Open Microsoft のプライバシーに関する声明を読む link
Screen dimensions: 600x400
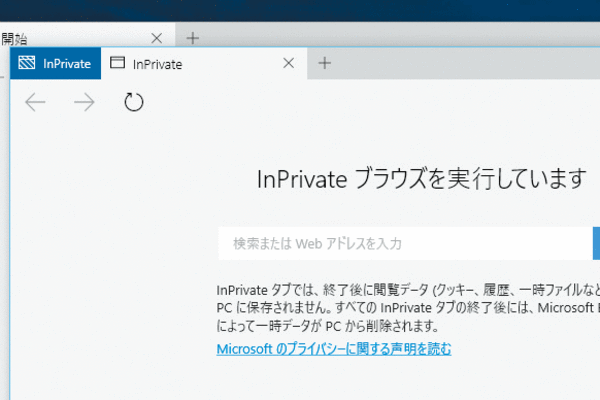(334, 349)
